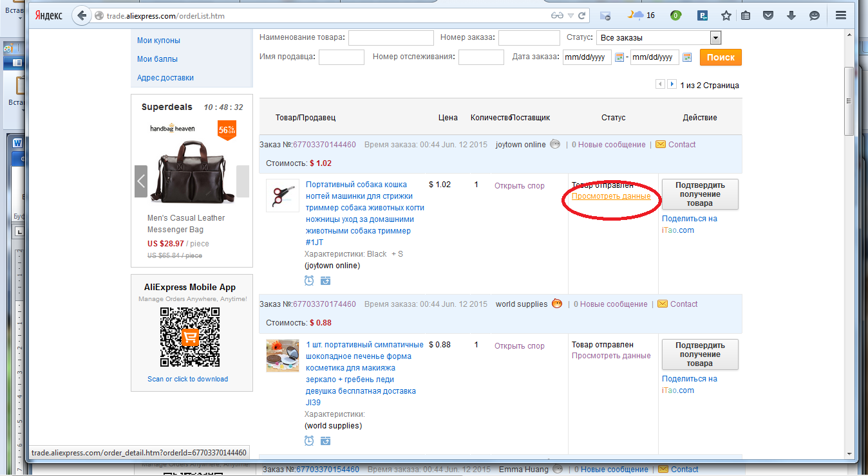Open the Men's Casual Leather Messenger Bag image
Viewport: 868px width, 476px height.
tap(192, 172)
